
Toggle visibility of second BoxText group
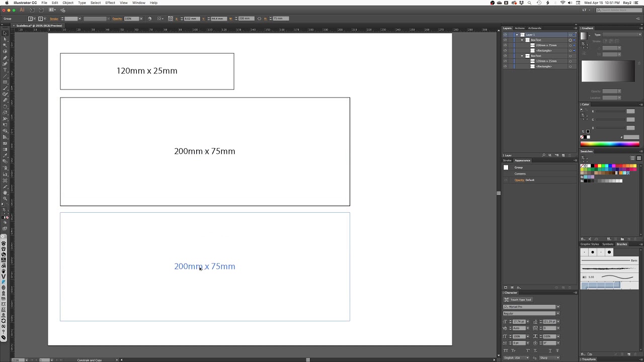tap(505, 56)
